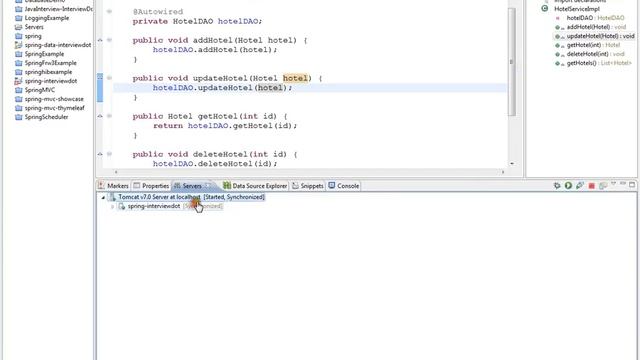Select getHotels() in Outline
Screen dimensions: 640x360
599,63
